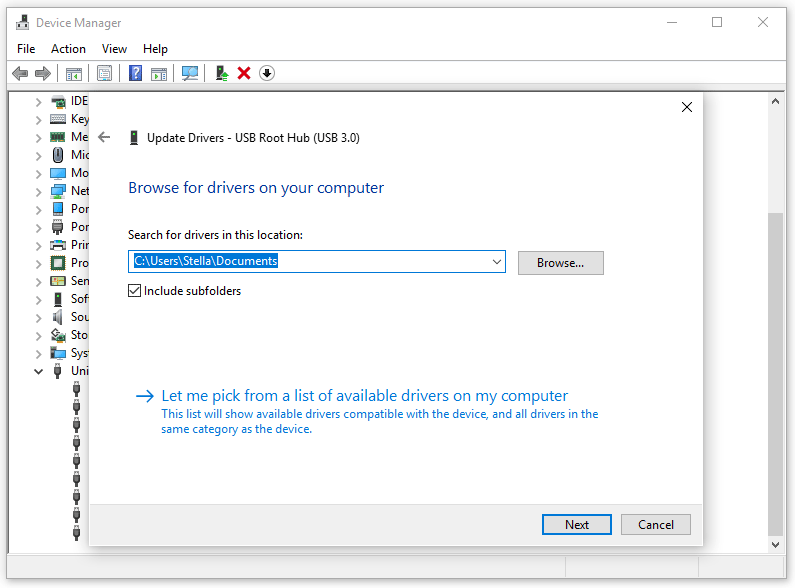Click the Next button

576,524
